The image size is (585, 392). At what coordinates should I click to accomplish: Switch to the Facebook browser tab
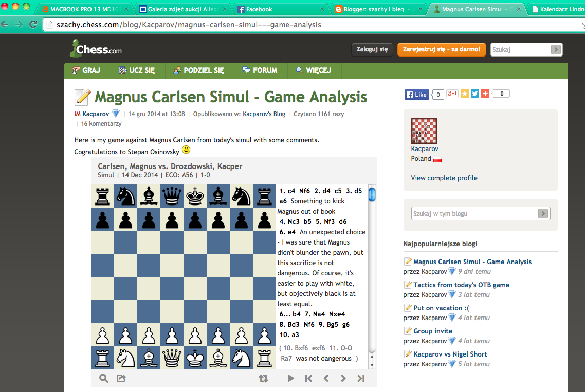point(280,9)
